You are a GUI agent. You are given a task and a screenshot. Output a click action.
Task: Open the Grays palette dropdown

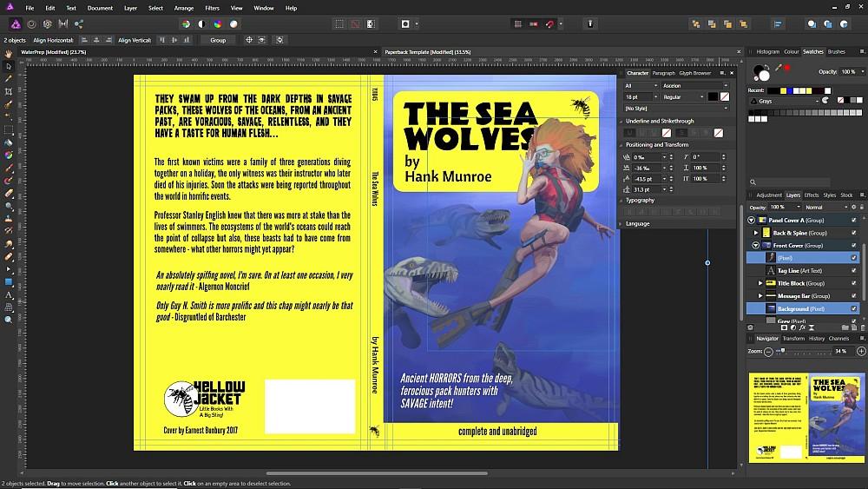coord(784,101)
